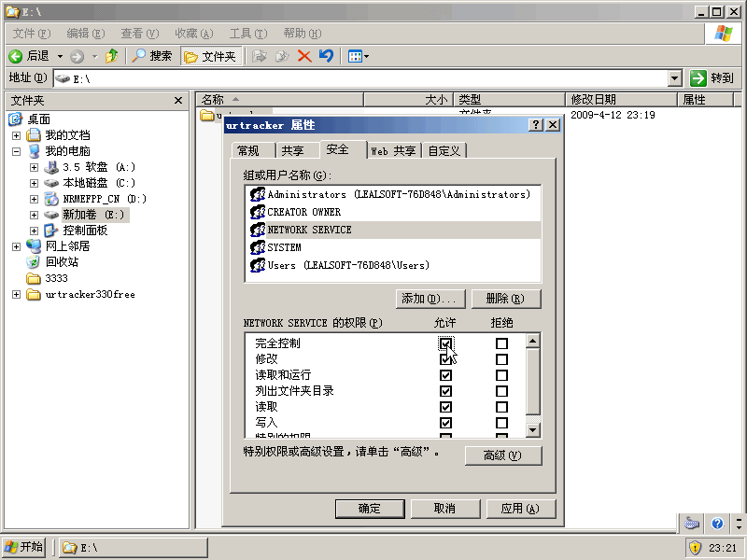Click the red Delete X toolbar icon
The image size is (747, 560).
coord(304,56)
